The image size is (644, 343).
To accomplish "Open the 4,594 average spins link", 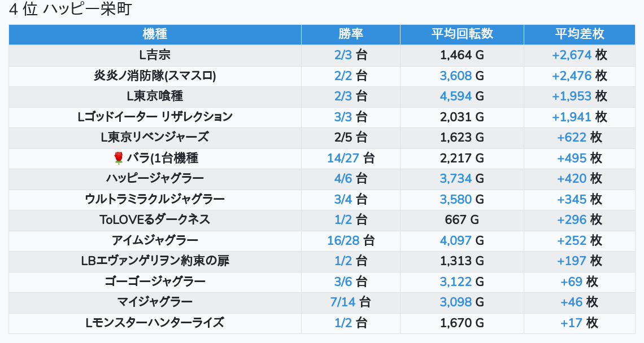I will 455,96.
